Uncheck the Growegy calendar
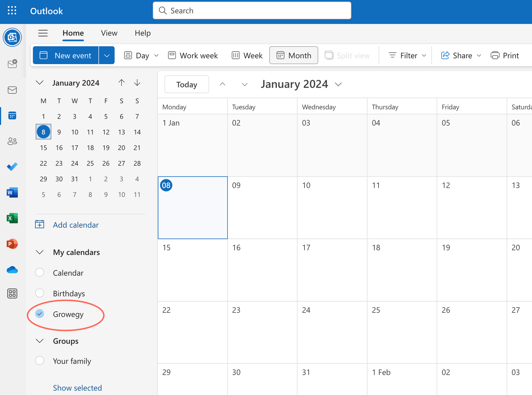Screen dimensions: 532x395 click(40, 314)
